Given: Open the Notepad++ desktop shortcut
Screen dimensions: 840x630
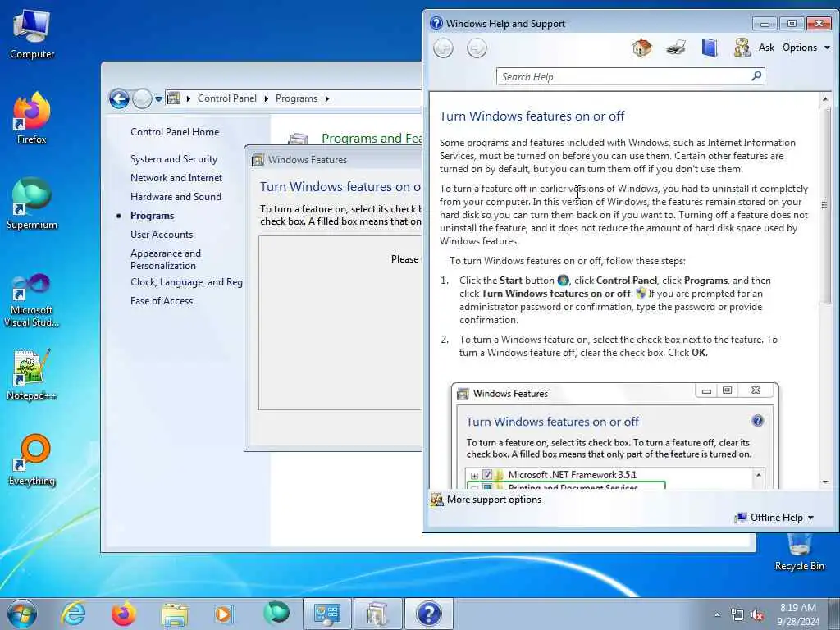Looking at the screenshot, I should point(32,374).
